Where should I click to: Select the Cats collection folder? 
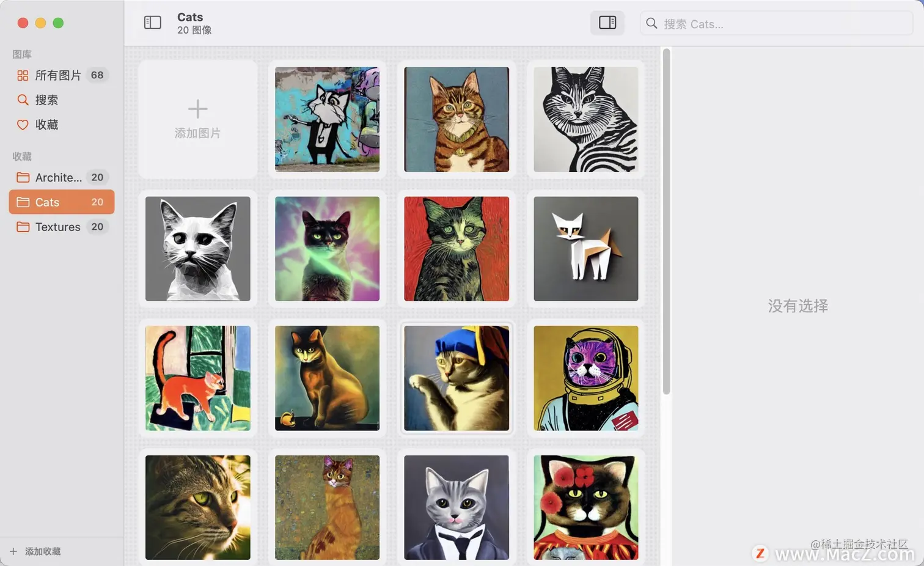click(61, 202)
